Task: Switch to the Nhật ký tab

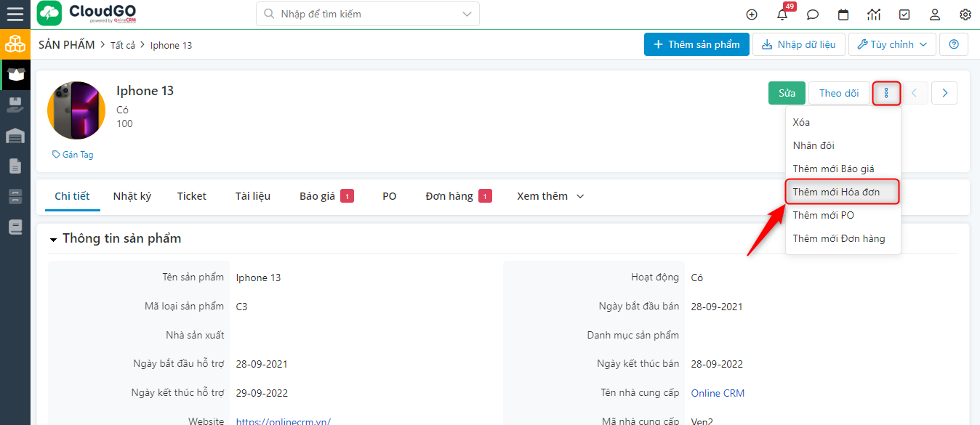Action: tap(132, 196)
